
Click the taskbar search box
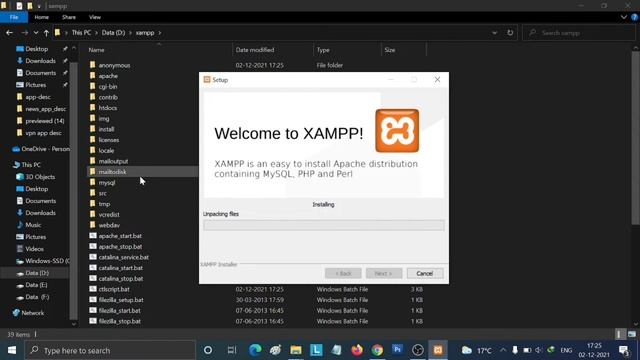coord(111,350)
